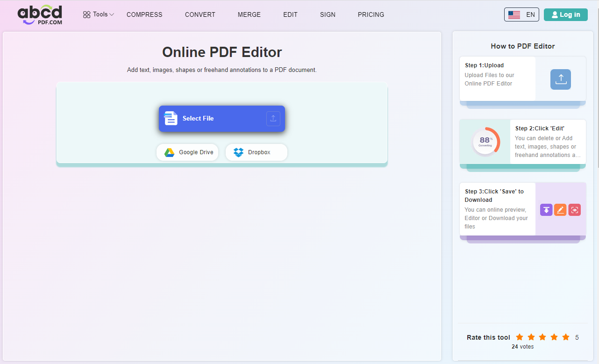599x364 pixels.
Task: Go to the MERGE page
Action: click(x=249, y=14)
